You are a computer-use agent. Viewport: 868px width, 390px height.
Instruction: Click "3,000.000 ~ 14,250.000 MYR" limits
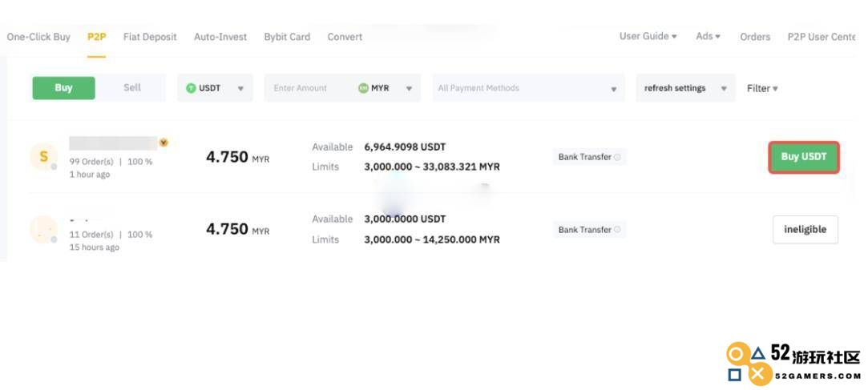(432, 239)
